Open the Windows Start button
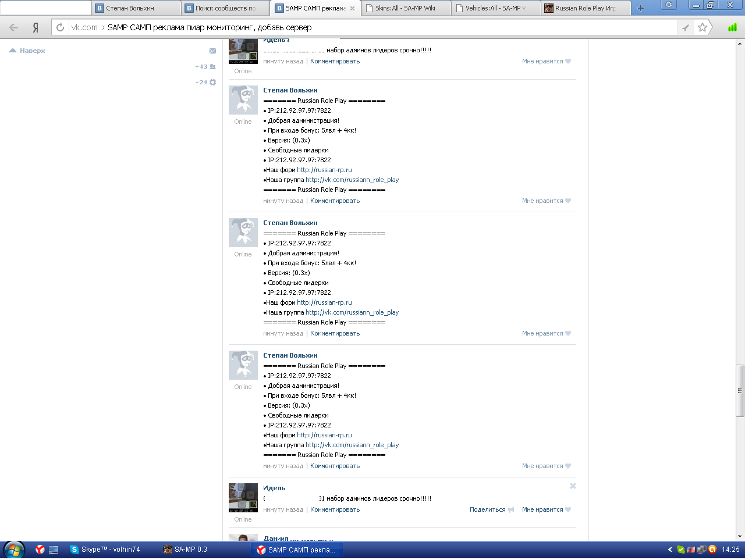The width and height of the screenshot is (745, 560). click(14, 550)
